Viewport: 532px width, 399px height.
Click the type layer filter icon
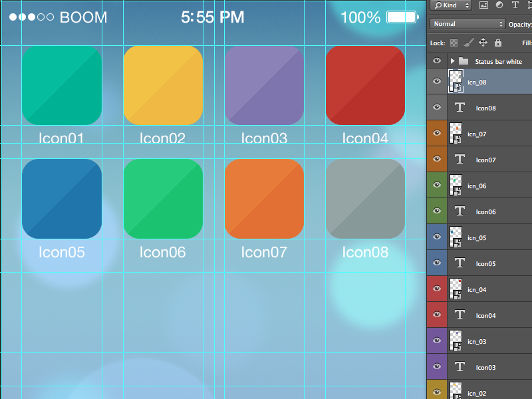click(x=515, y=5)
